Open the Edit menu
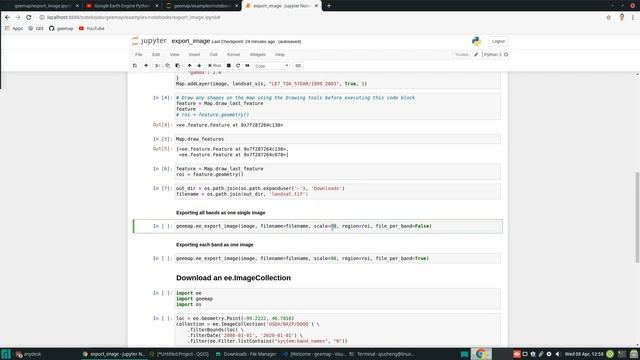Viewport: 640px width, 360px height. click(x=156, y=54)
